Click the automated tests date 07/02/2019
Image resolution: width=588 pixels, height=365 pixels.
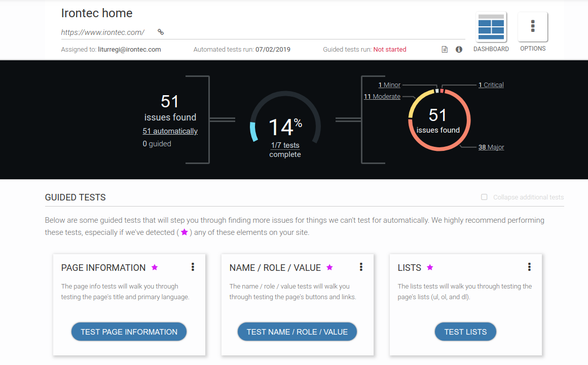click(x=273, y=50)
